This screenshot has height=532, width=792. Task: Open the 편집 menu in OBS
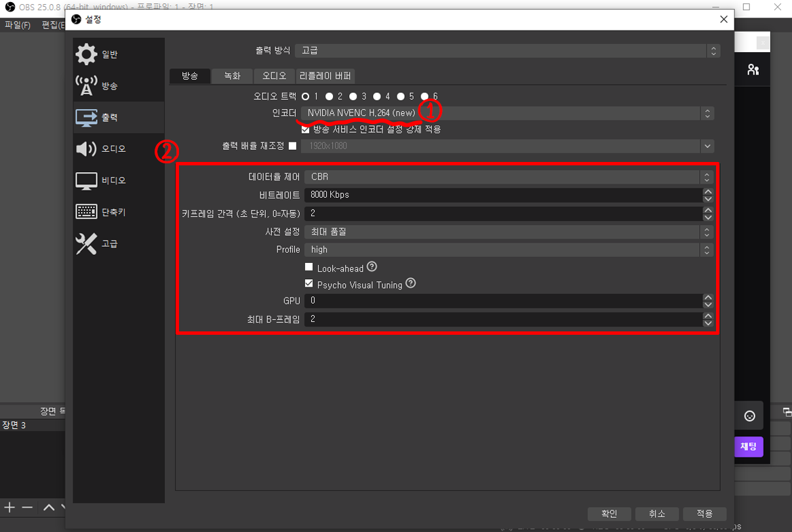(x=53, y=24)
